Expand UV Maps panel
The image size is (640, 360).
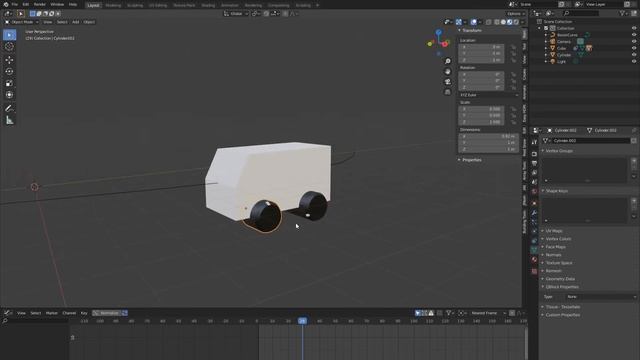553,231
